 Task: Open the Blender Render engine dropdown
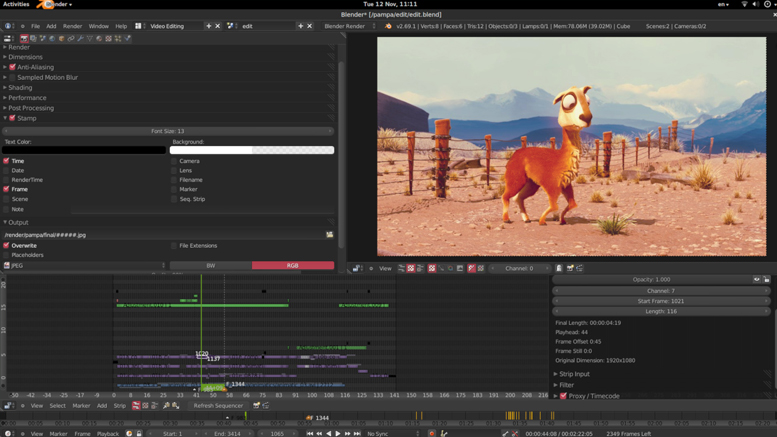(349, 26)
